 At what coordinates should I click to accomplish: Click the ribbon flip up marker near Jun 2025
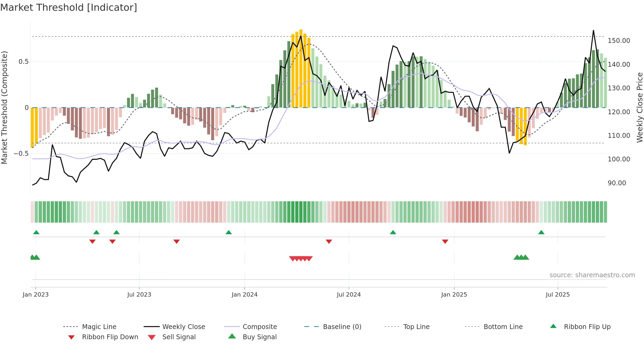(541, 232)
